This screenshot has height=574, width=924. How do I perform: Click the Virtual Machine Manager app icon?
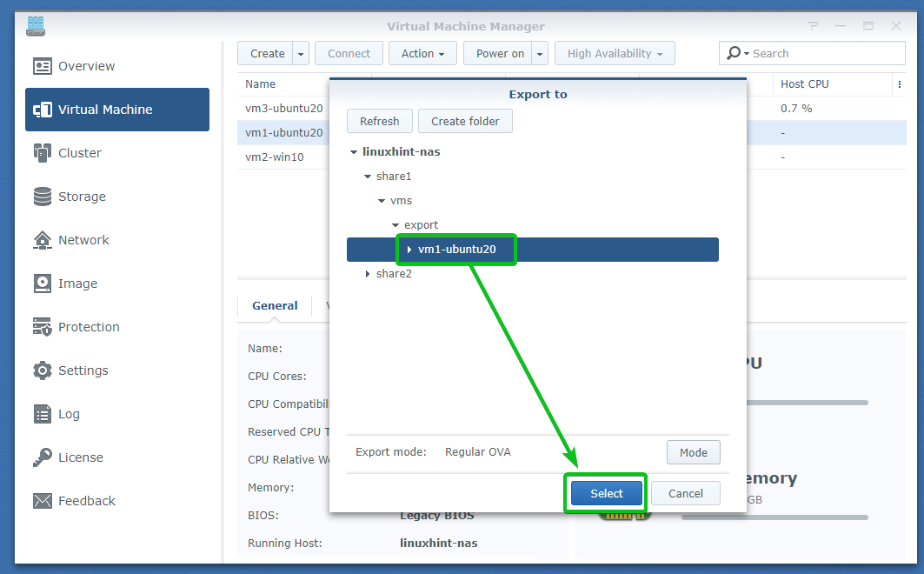[36, 26]
